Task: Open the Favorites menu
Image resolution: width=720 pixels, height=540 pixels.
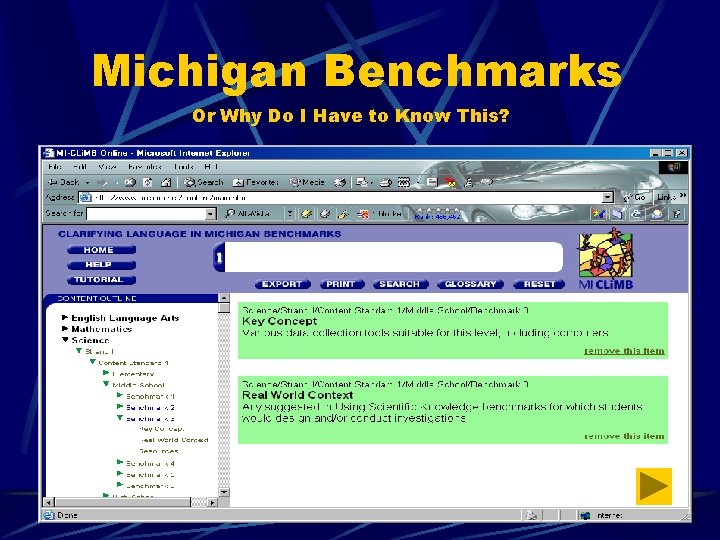Action: pos(145,167)
